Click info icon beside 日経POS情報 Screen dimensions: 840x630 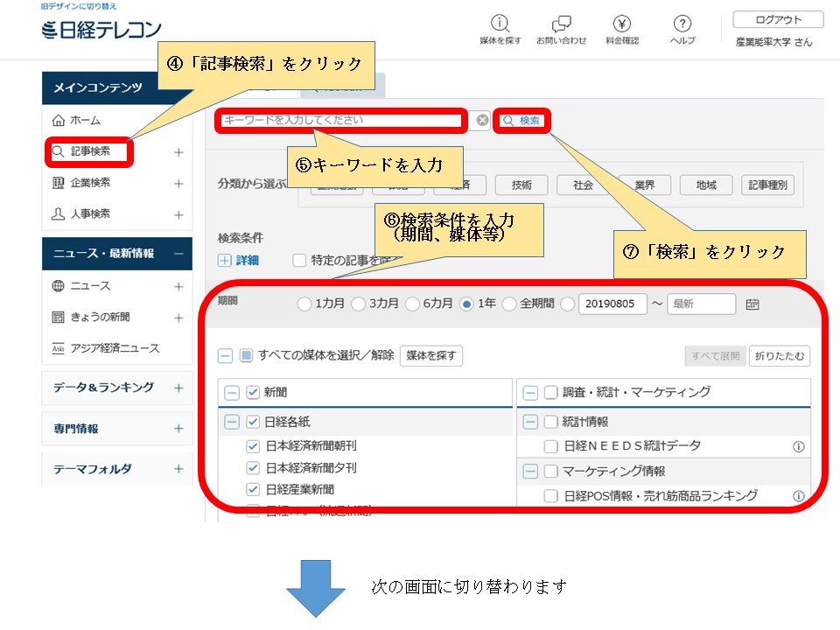tap(798, 496)
